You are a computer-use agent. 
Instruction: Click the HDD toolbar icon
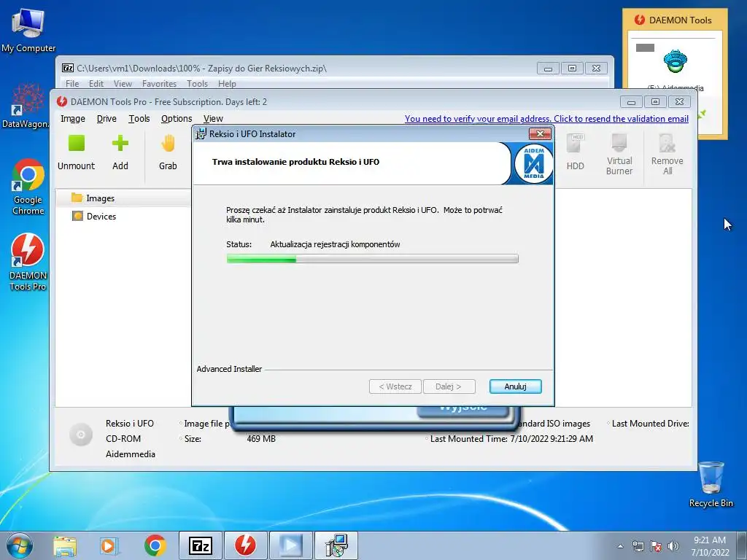575,152
